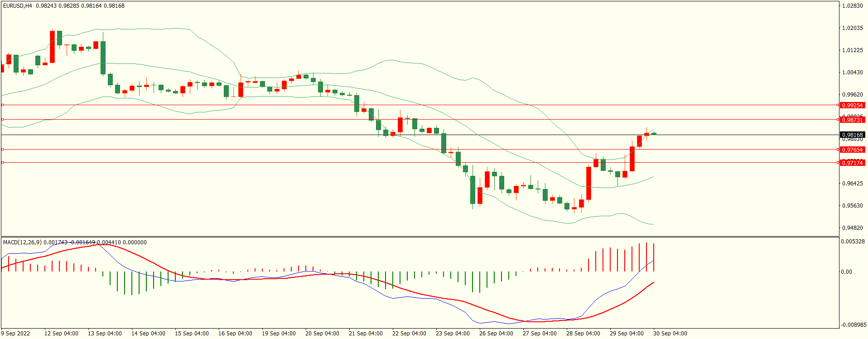
Task: Click the 0.99254 price level label
Action: 852,105
